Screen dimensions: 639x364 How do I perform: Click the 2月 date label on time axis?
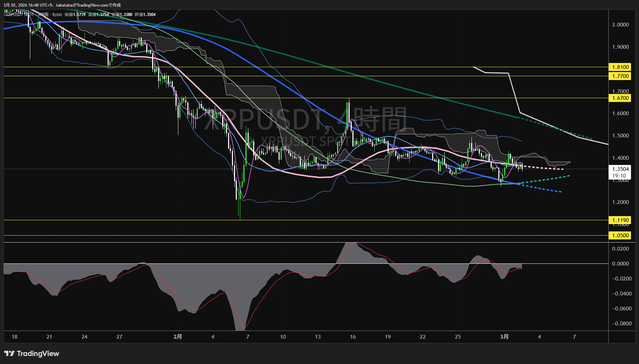178,337
